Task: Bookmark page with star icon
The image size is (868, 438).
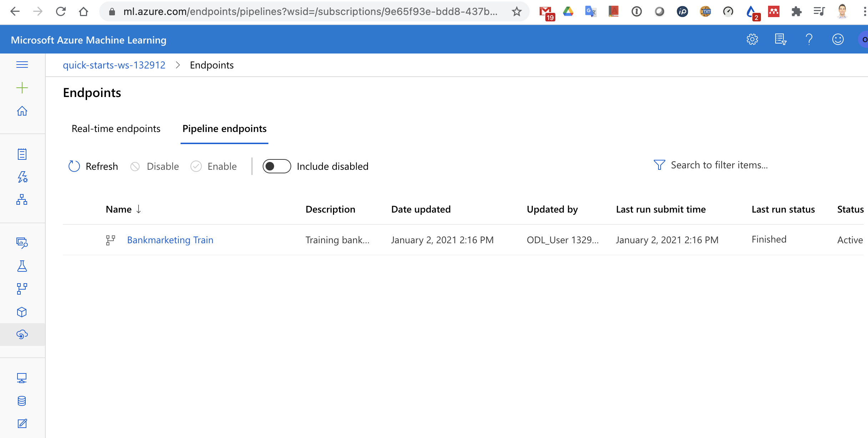Action: (x=516, y=12)
